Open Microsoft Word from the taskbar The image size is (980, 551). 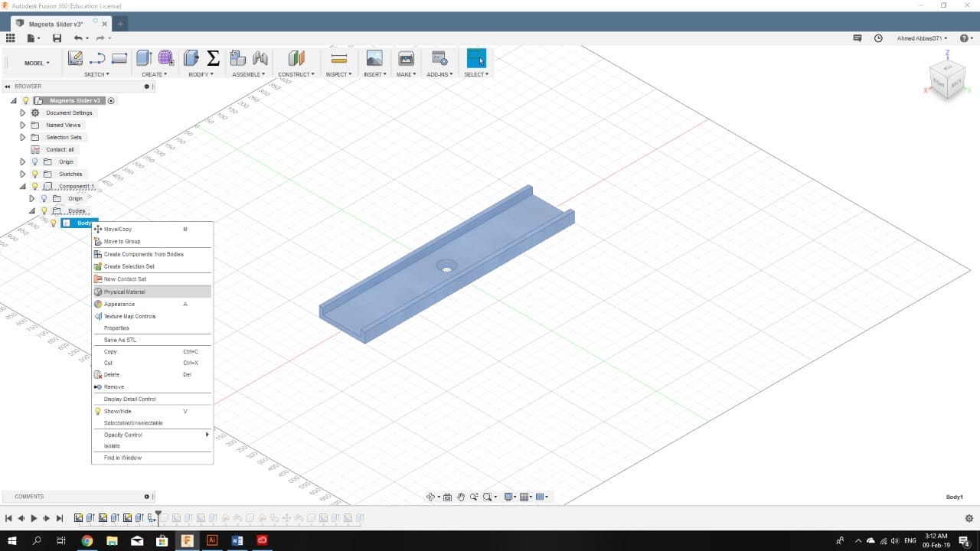click(x=237, y=540)
